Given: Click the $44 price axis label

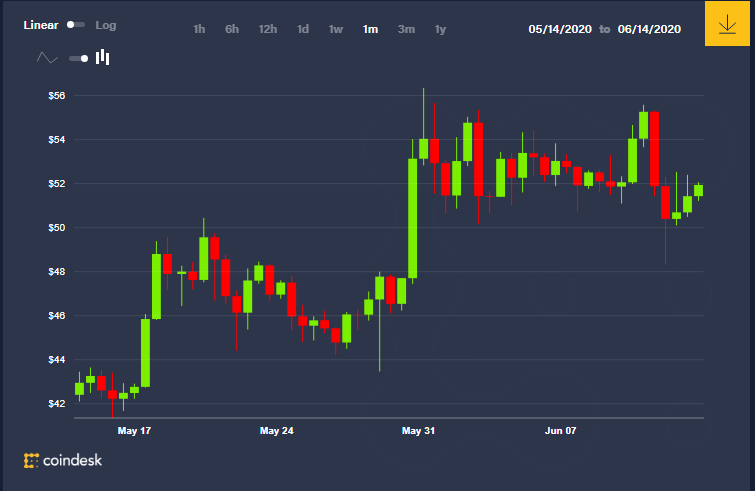Looking at the screenshot, I should (57, 360).
